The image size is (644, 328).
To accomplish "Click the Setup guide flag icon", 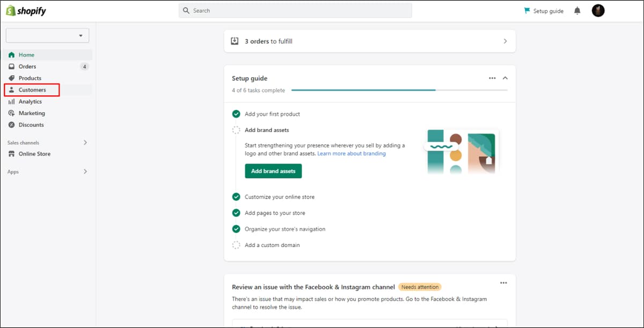I will coord(527,11).
